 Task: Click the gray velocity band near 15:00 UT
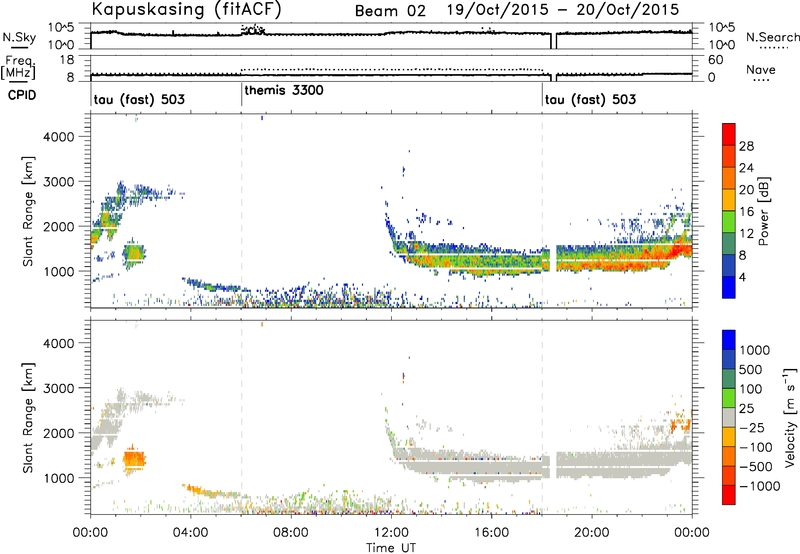(467, 466)
